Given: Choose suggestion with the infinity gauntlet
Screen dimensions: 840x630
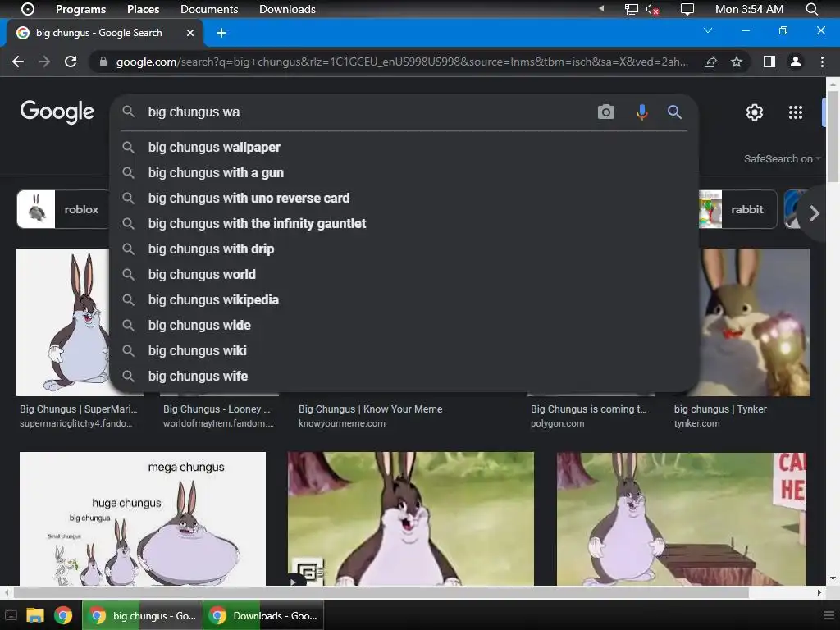Looking at the screenshot, I should click(x=404, y=223).
